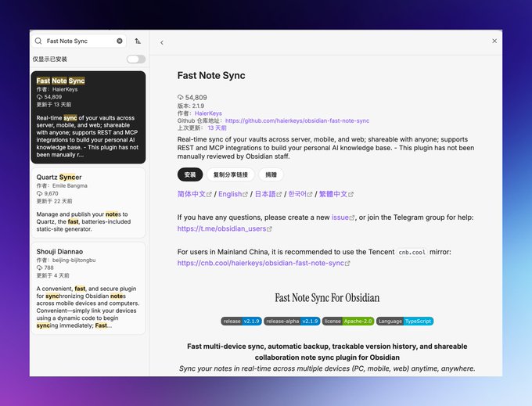The width and height of the screenshot is (532, 406).
Task: Open the sort order options icon
Action: (138, 41)
